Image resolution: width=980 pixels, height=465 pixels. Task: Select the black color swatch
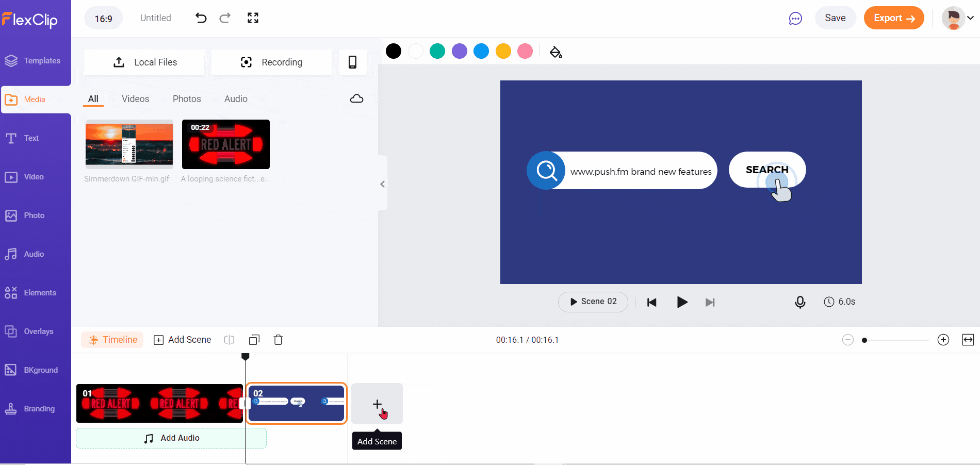(394, 51)
